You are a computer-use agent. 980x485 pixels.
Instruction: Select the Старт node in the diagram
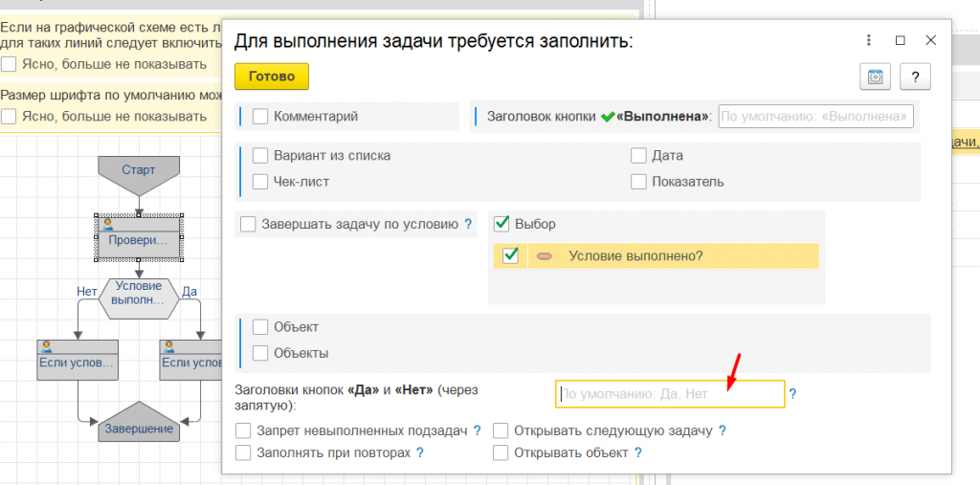coord(139,174)
